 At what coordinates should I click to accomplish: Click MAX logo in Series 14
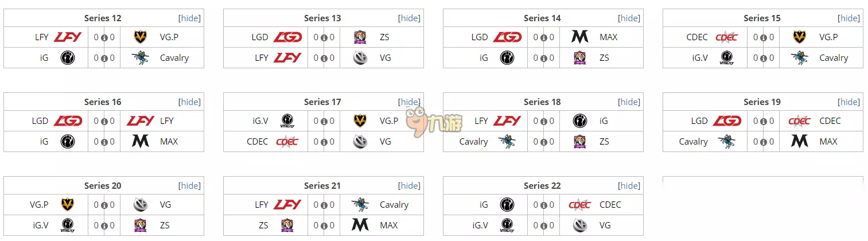580,37
